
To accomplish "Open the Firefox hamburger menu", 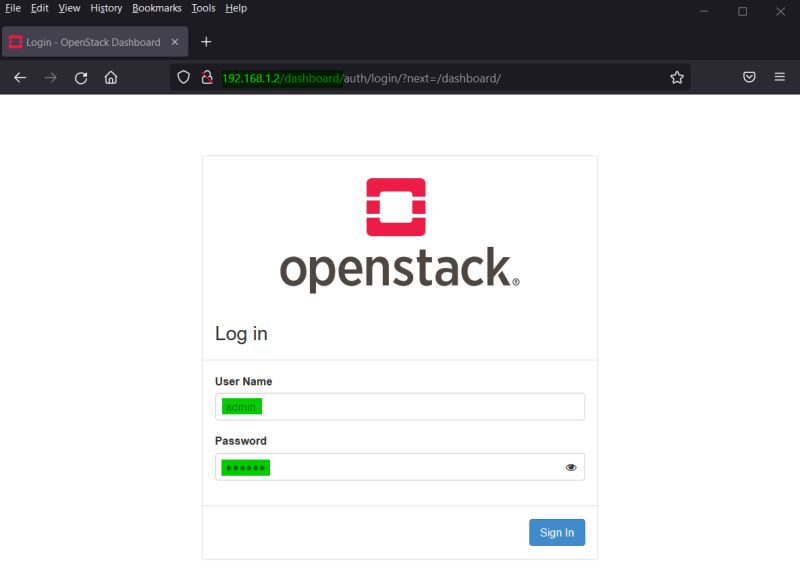I will coord(779,77).
